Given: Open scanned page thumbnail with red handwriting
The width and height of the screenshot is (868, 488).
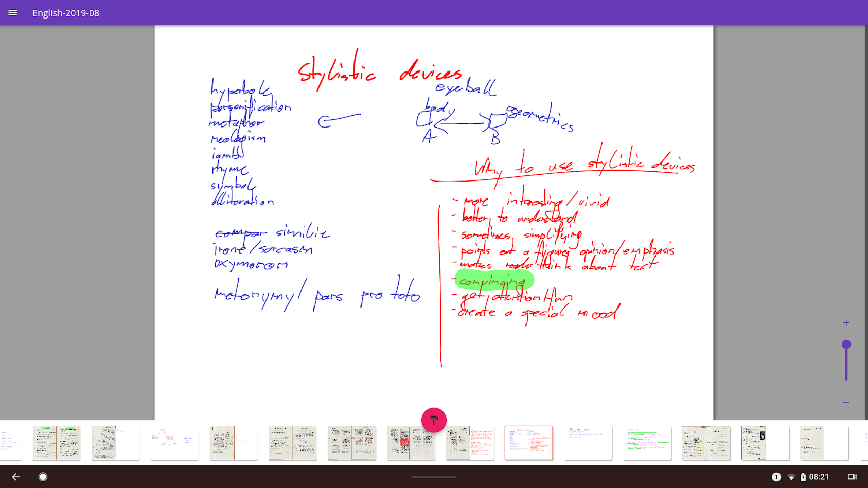Looking at the screenshot, I should (x=470, y=443).
